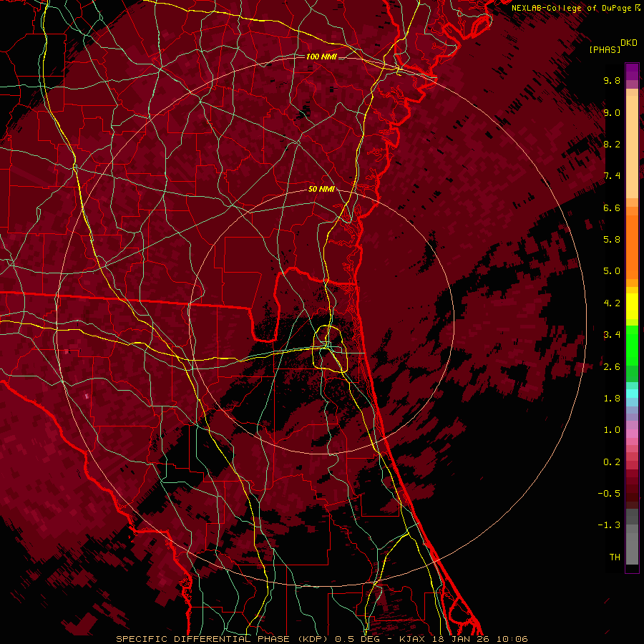
Task: Click the 50 NMI range ring label
Action: [321, 189]
